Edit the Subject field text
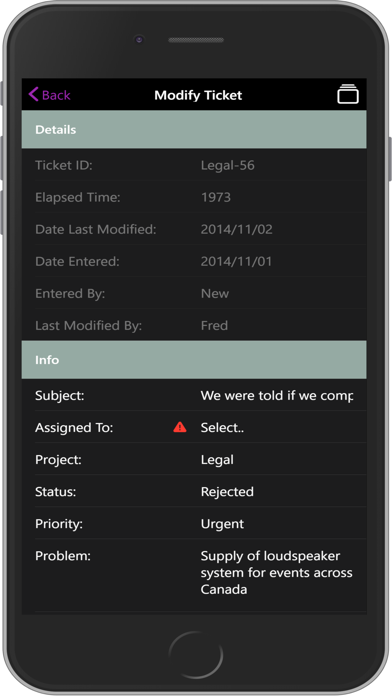 (x=277, y=395)
